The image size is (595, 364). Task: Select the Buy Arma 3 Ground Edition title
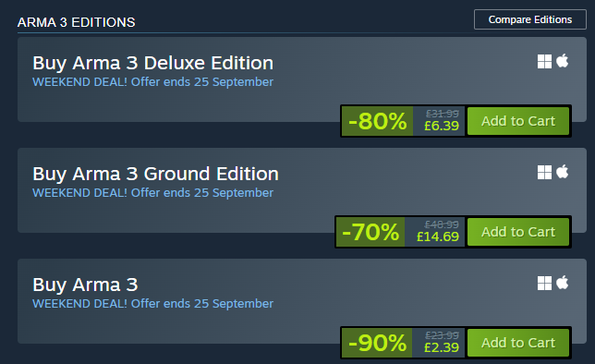(x=155, y=175)
